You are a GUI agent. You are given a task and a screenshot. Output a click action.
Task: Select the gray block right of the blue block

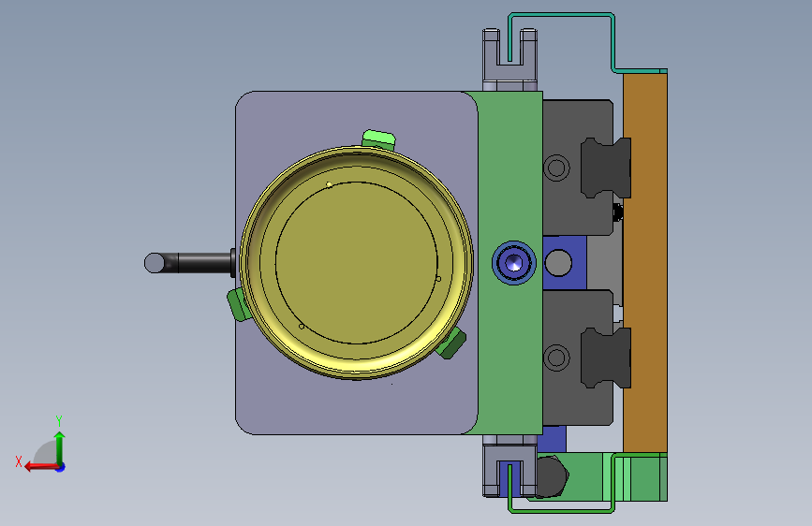(x=605, y=262)
